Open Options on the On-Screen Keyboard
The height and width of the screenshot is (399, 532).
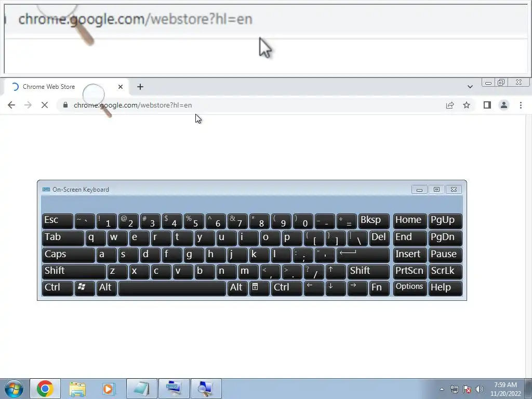point(410,288)
